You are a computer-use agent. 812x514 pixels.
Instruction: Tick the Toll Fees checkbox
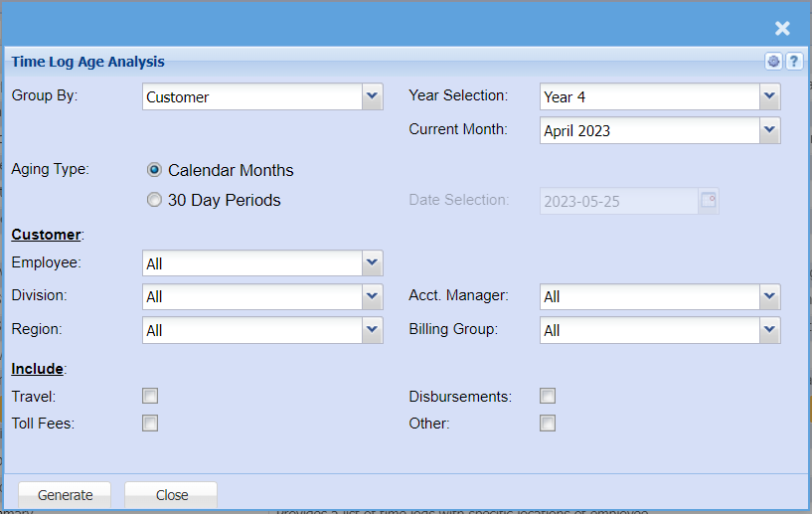pos(150,424)
